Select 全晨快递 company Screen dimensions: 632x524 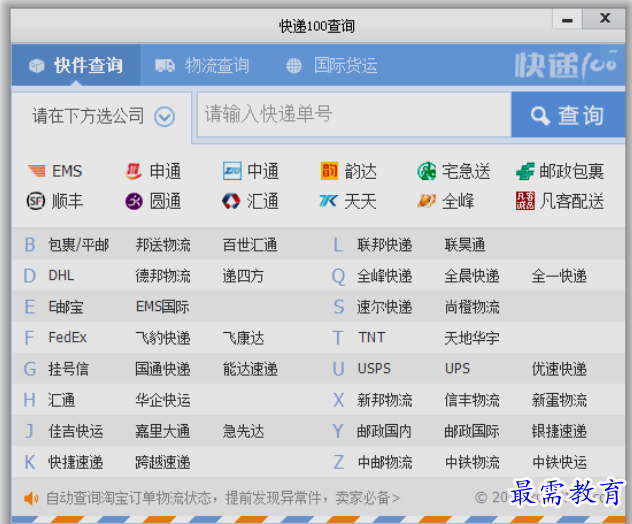pyautogui.click(x=472, y=276)
